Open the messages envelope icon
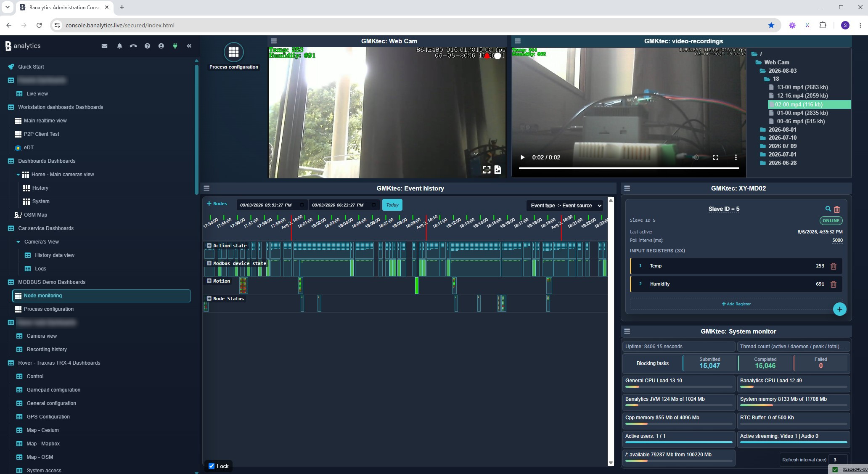 [x=104, y=46]
